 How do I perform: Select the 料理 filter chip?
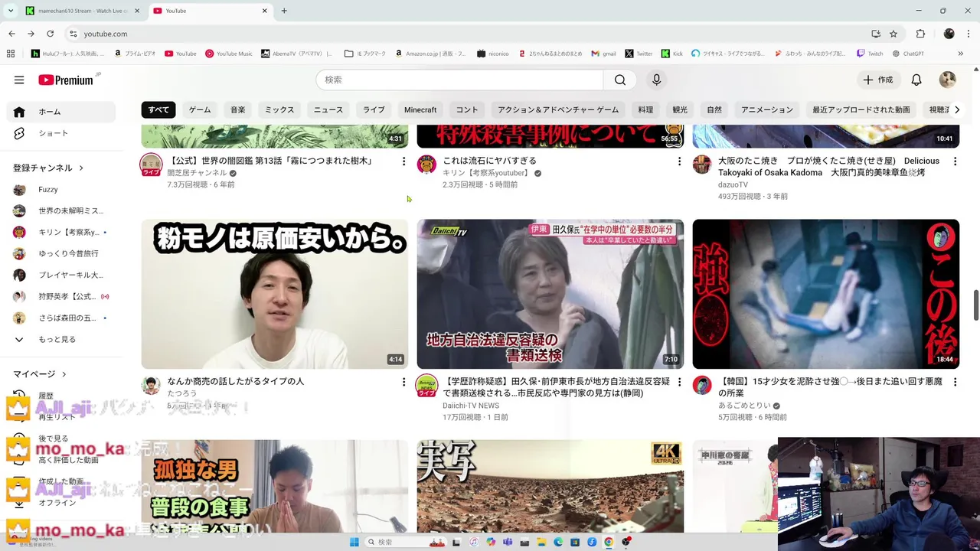[x=645, y=109]
